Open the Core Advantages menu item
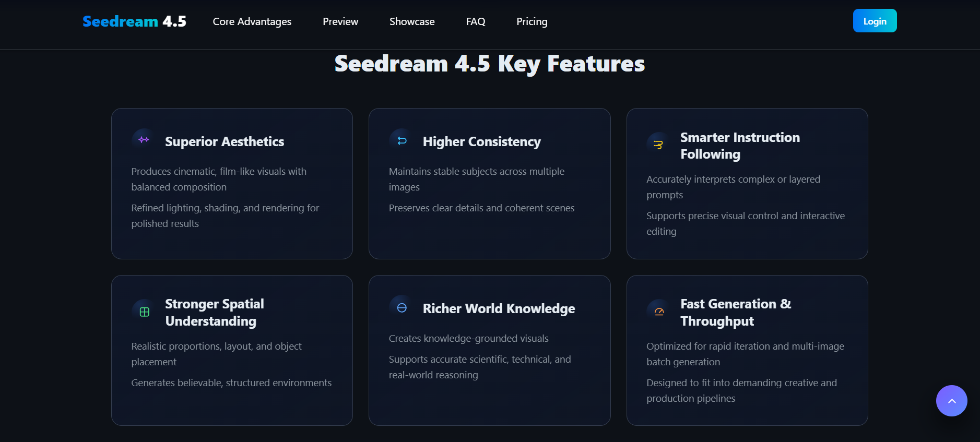Image resolution: width=980 pixels, height=442 pixels. pyautogui.click(x=252, y=21)
